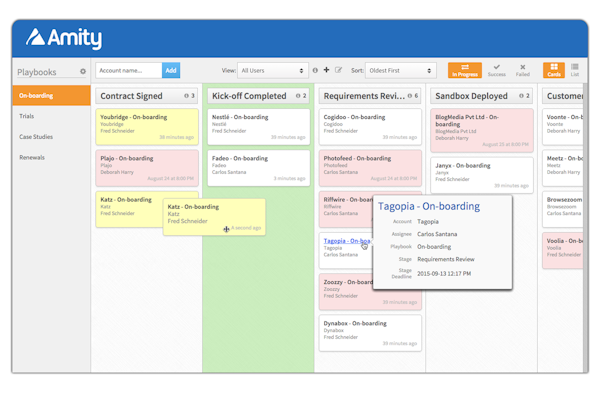
Task: Click Carlos Santana assignee in popup
Action: tap(437, 234)
